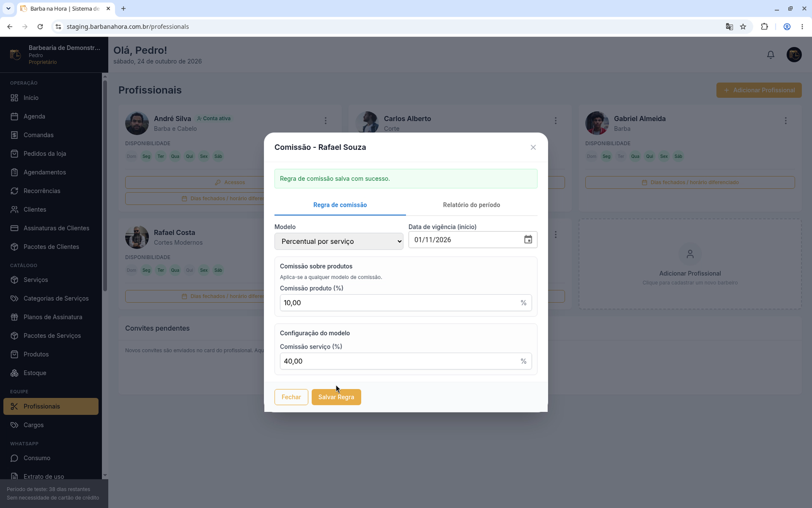Open WhatsApp Consumo page

pos(51,458)
